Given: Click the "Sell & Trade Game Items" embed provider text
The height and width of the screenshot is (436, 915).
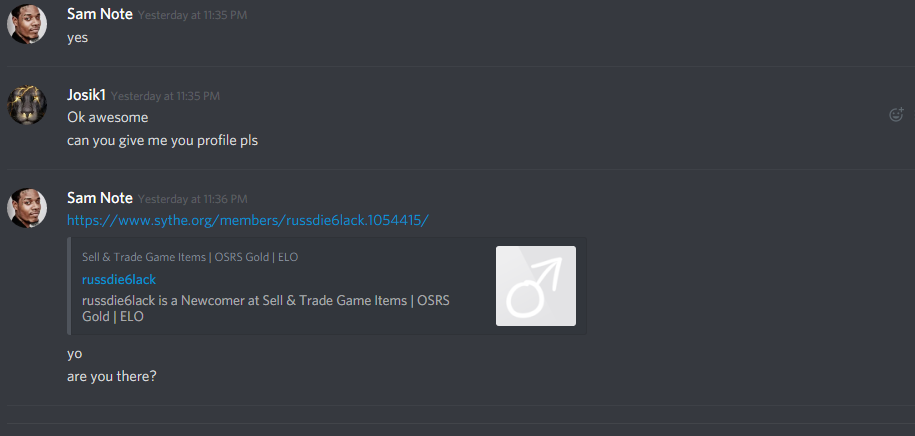Looking at the screenshot, I should pos(190,257).
